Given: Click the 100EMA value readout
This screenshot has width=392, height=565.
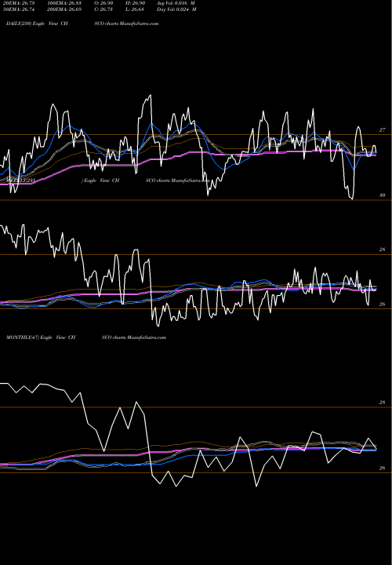Looking at the screenshot, I should tap(64, 2).
